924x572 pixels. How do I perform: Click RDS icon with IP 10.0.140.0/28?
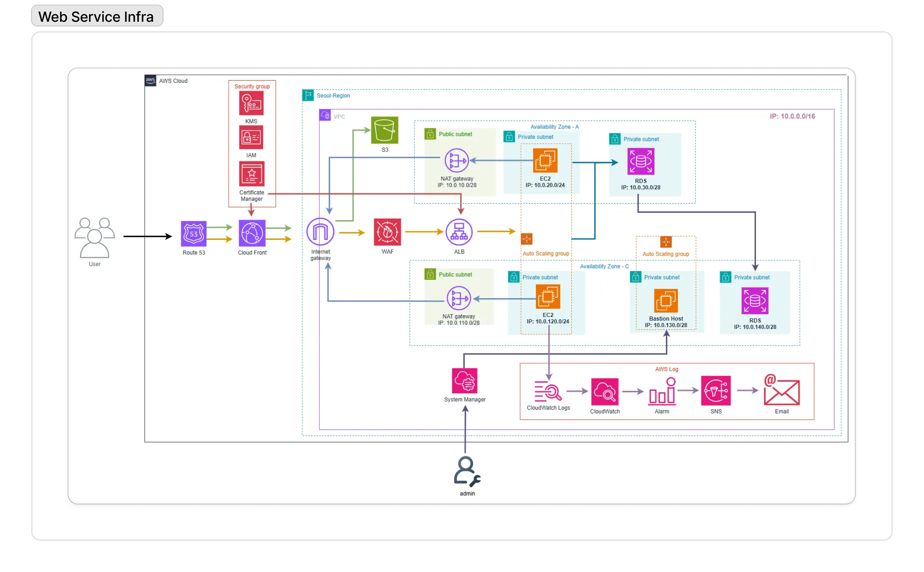point(755,301)
